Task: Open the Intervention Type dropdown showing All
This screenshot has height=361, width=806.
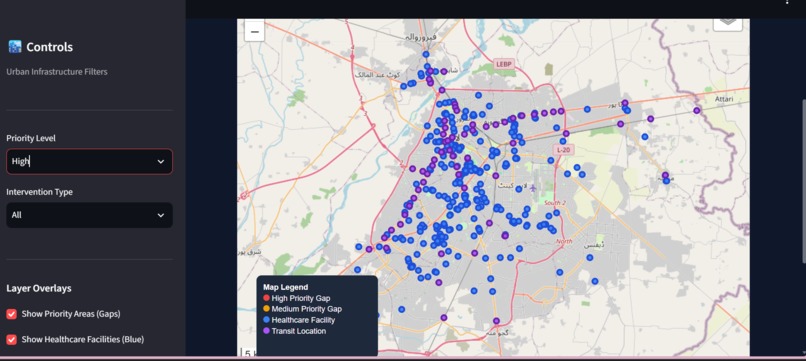Action: 89,215
